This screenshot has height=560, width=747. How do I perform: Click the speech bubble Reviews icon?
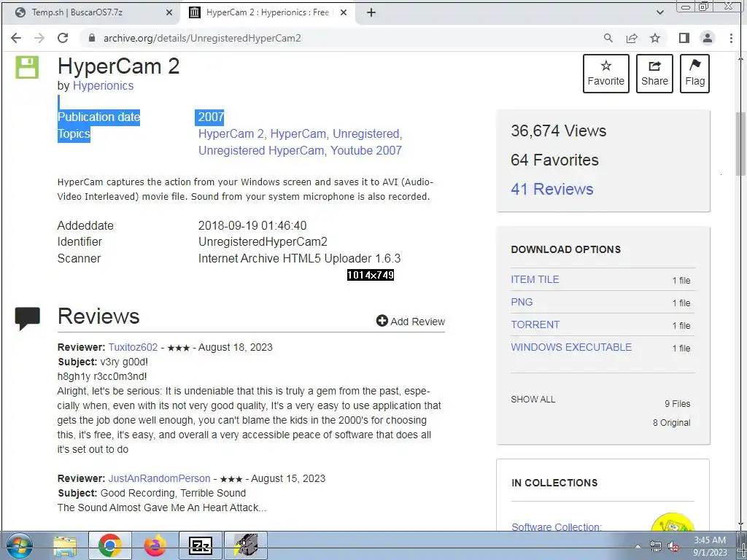(x=28, y=318)
